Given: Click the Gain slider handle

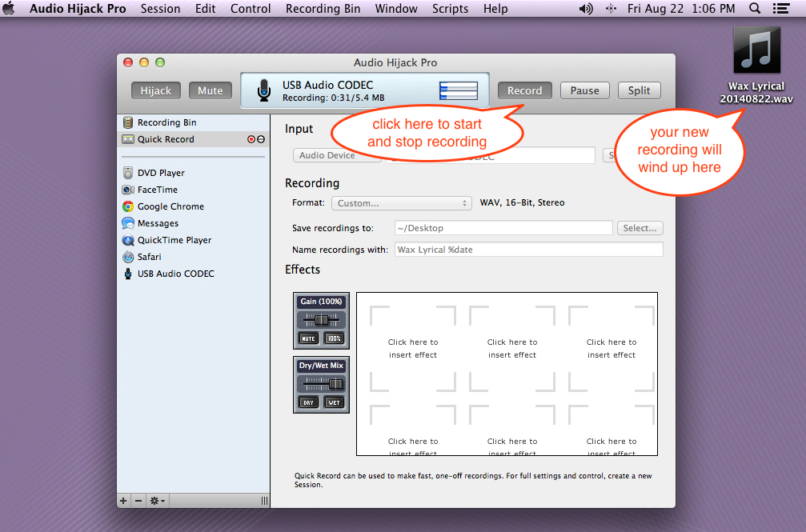Looking at the screenshot, I should (322, 320).
